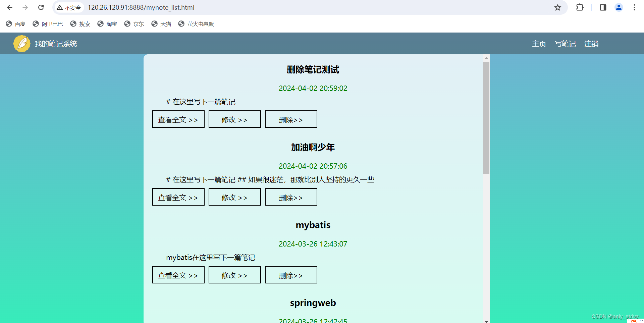Delete the 删除笔记测试 note
The image size is (644, 323).
click(x=291, y=119)
